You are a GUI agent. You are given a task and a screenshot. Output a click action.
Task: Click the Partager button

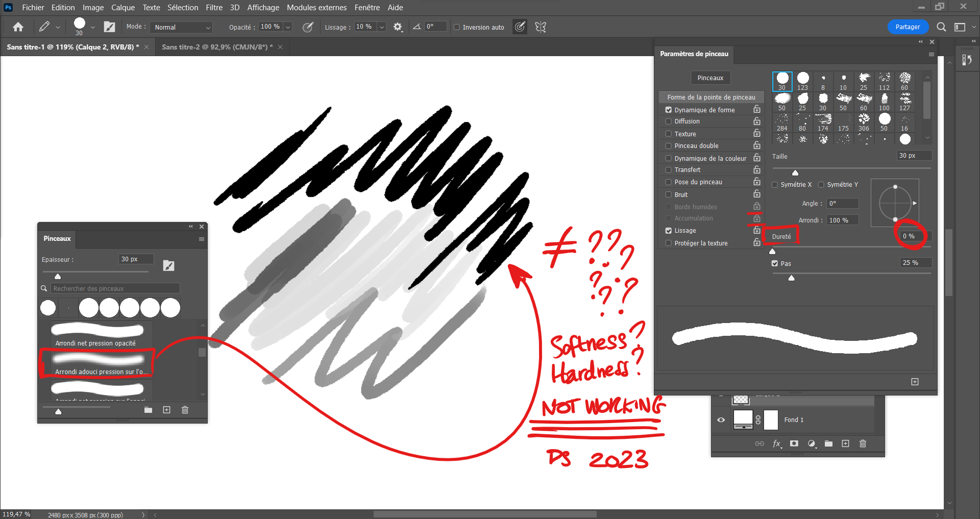(907, 27)
